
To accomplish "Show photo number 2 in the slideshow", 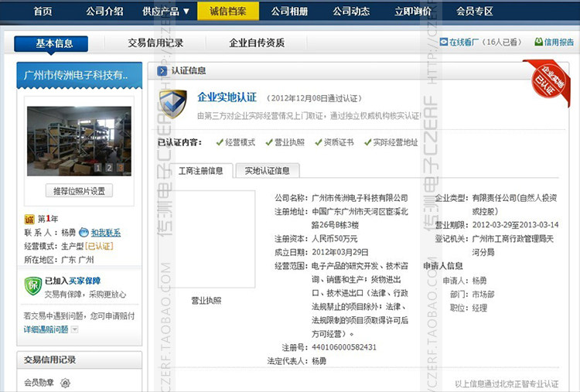I will click(x=109, y=168).
